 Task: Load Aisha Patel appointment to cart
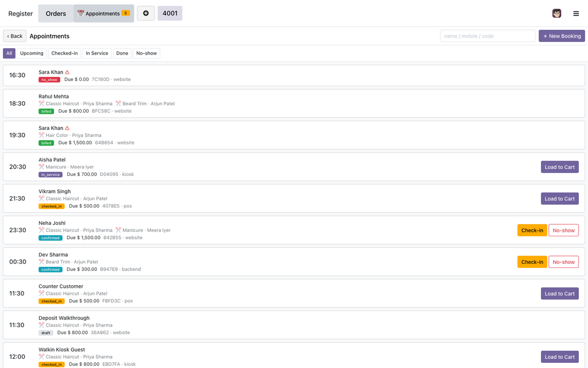coord(559,167)
